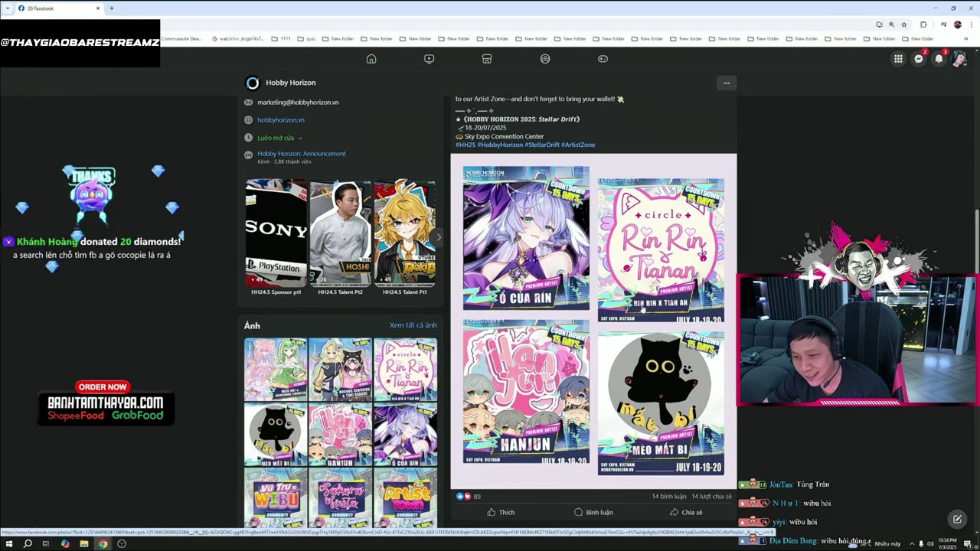
Task: Open 'Mèo Mắt Bi' post image
Action: click(x=661, y=403)
